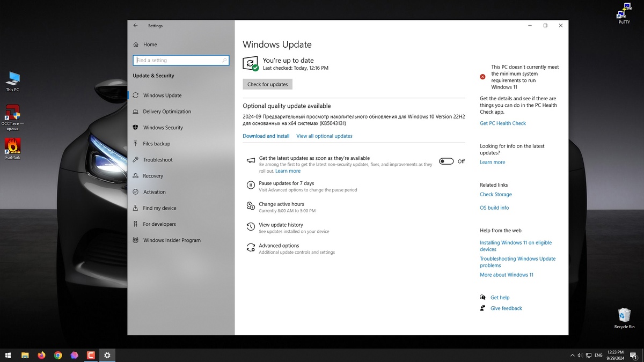Click the Get PC Health Check link
The height and width of the screenshot is (362, 644).
tap(503, 123)
